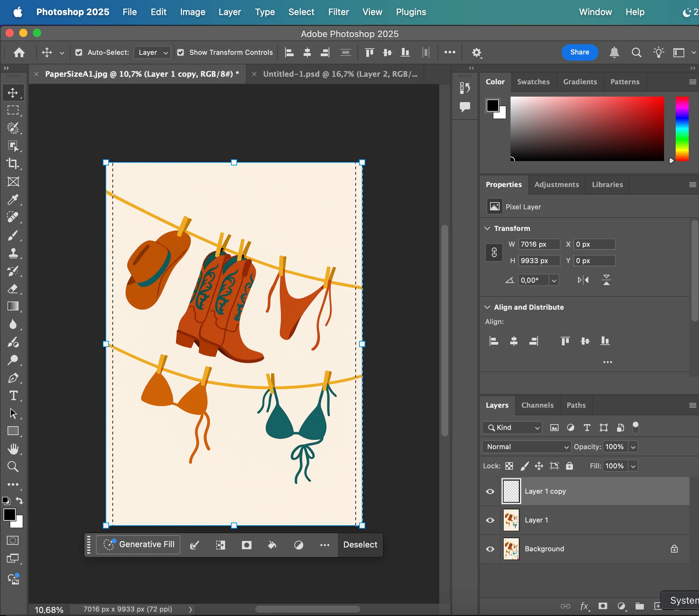Open the Normal blend mode dropdown
Viewport: 699px width, 616px height.
coord(526,447)
